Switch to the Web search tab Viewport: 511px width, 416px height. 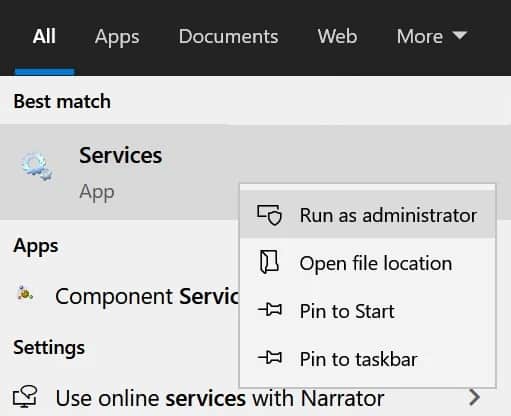pyautogui.click(x=337, y=36)
